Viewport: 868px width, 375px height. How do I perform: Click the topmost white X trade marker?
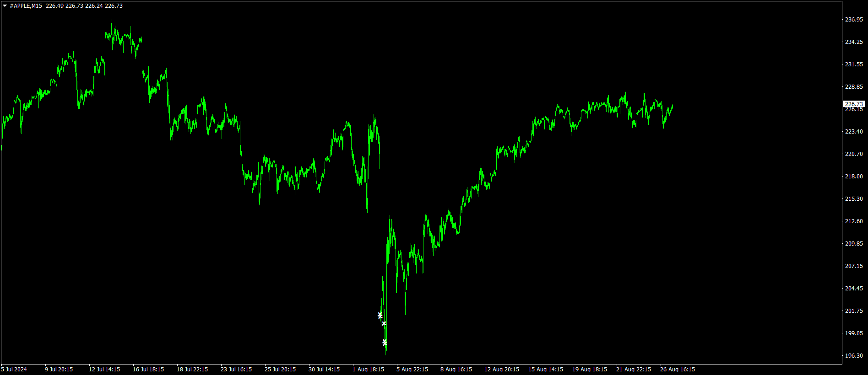coord(380,315)
